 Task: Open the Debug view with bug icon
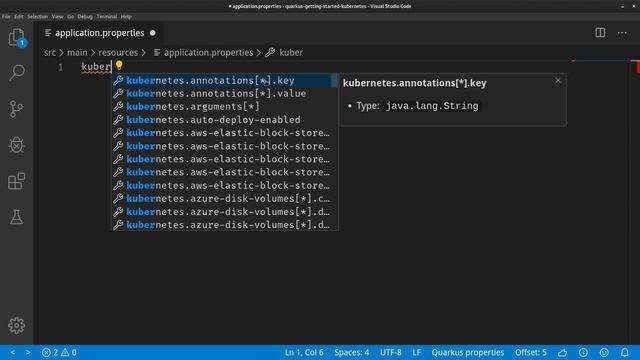16,145
